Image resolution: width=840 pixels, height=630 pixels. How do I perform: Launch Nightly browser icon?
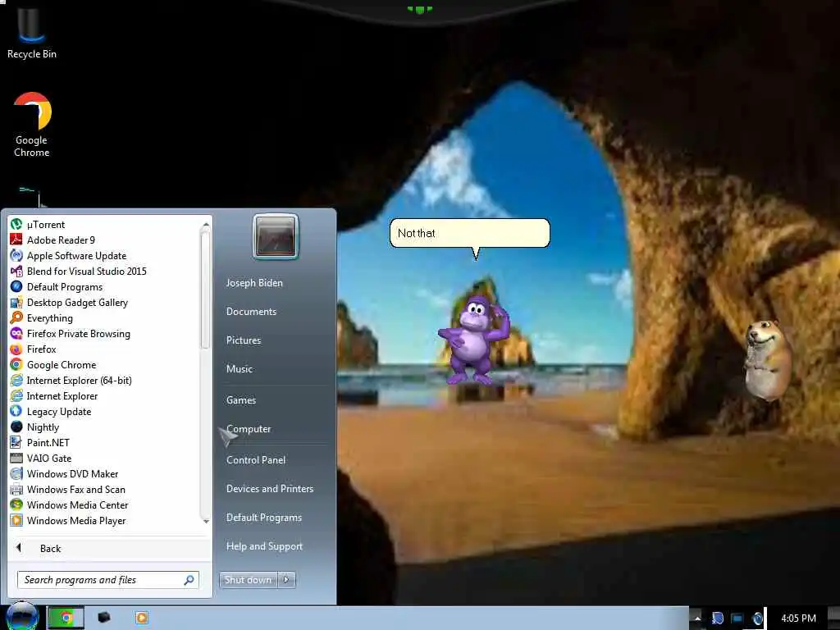(16, 427)
